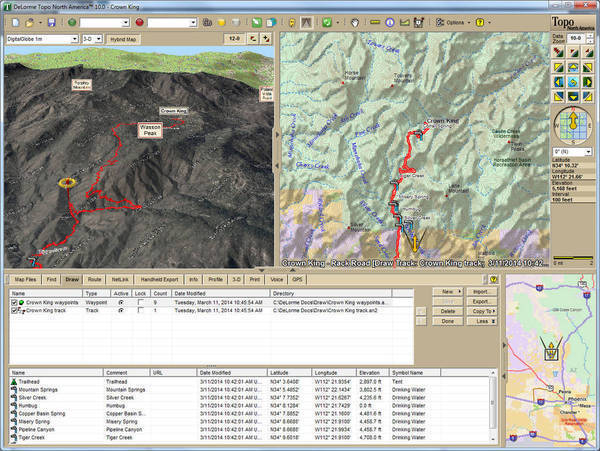Uncheck the Crown King track file checkbox
The image size is (600, 451).
pos(14,311)
